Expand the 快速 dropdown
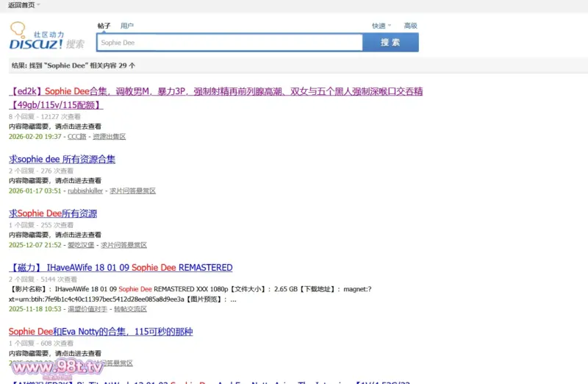This screenshot has width=588, height=384. point(381,26)
